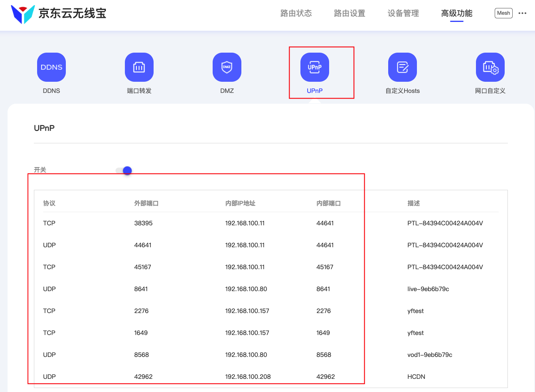Switch to the 路由状态 tab

[x=296, y=13]
